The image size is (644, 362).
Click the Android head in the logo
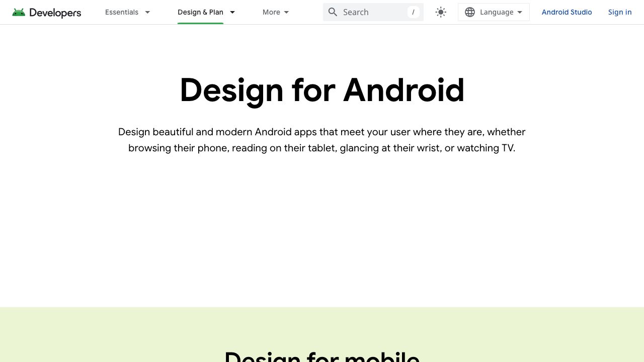tap(19, 11)
